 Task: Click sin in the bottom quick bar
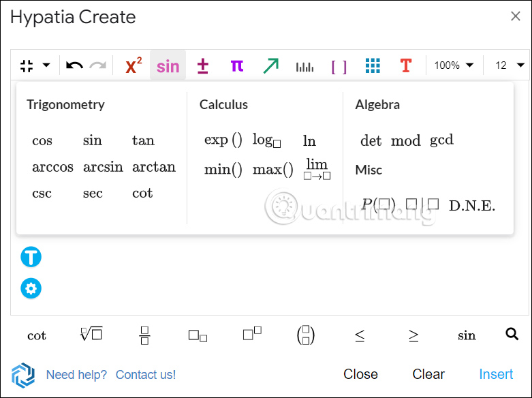click(467, 335)
